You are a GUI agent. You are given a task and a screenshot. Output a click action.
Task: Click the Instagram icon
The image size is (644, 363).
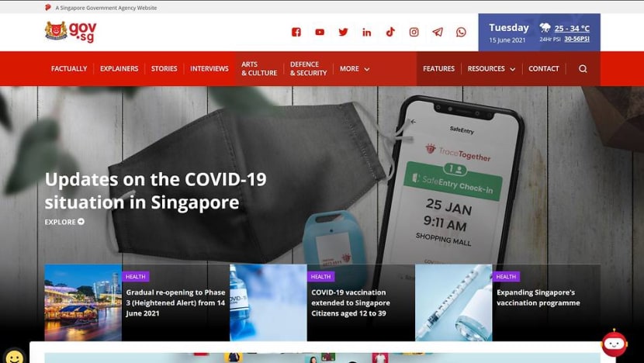point(414,32)
